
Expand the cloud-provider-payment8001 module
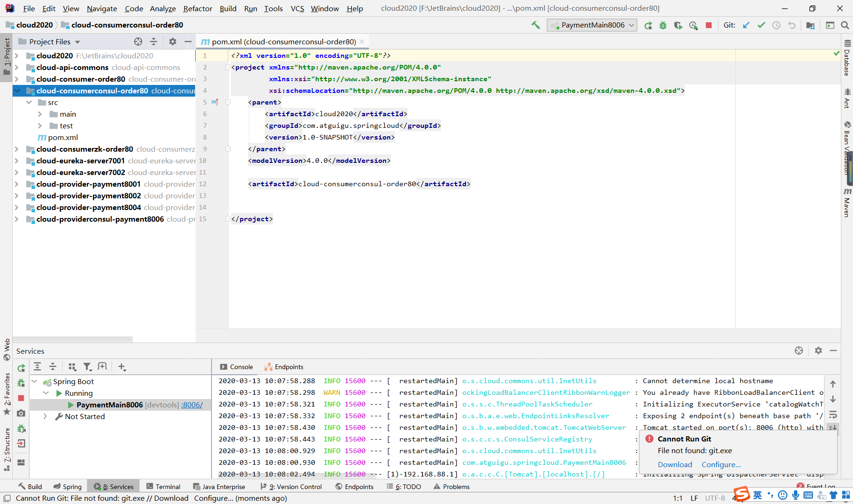click(16, 184)
